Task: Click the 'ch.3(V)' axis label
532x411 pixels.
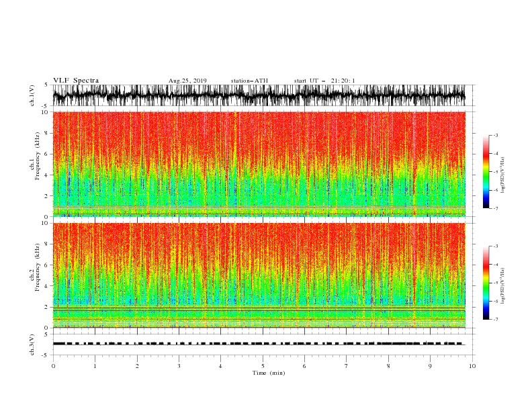Action: click(32, 345)
